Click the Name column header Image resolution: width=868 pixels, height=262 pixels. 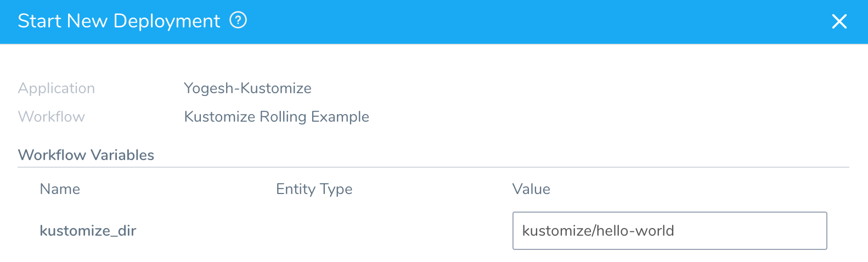pos(60,189)
